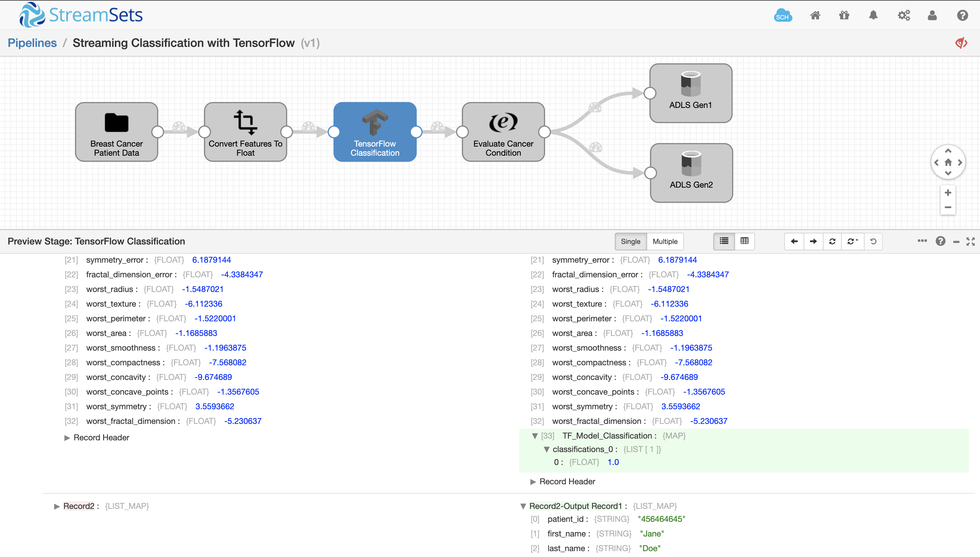Navigate to Pipelines breadcrumb link

click(32, 43)
